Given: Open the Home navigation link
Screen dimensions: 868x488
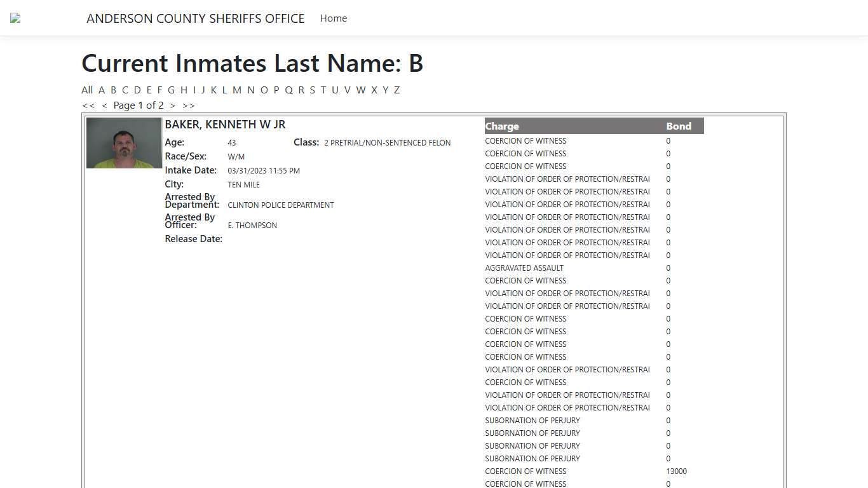Looking at the screenshot, I should (333, 18).
